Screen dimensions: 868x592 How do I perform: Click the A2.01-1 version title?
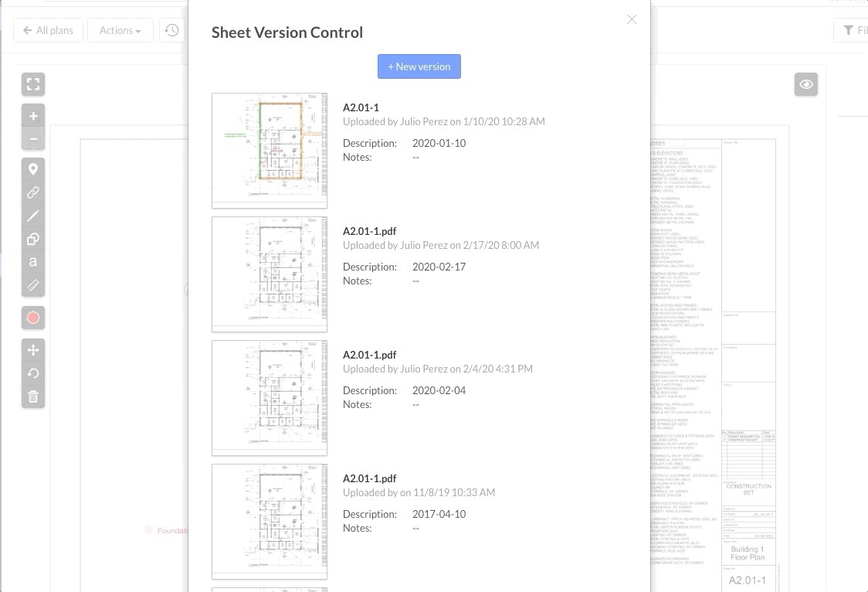[361, 107]
